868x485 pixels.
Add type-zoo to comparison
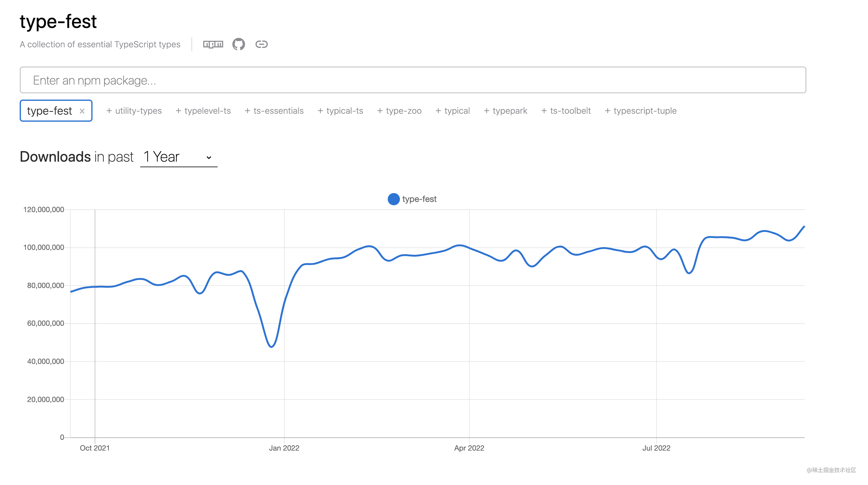coord(399,111)
